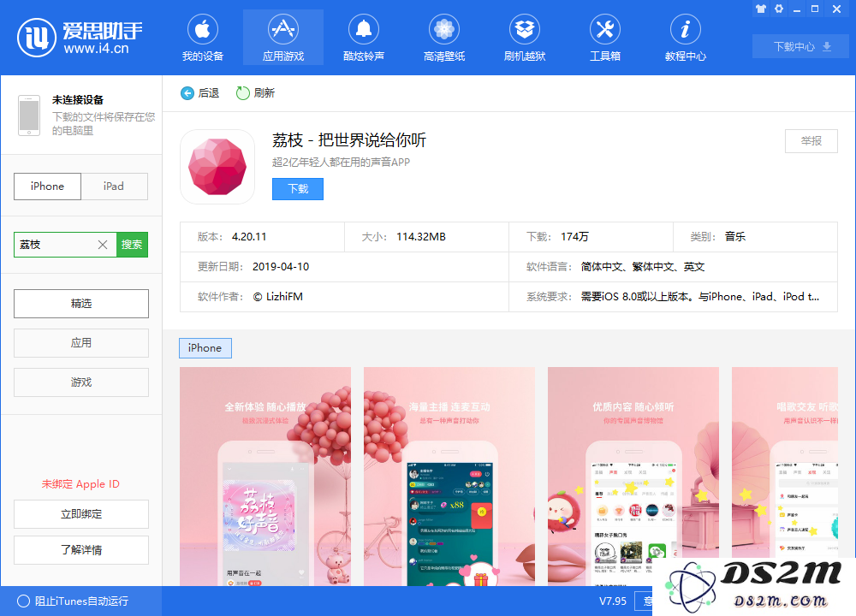Click the 荔枝 app icon
The height and width of the screenshot is (616, 856).
217,167
